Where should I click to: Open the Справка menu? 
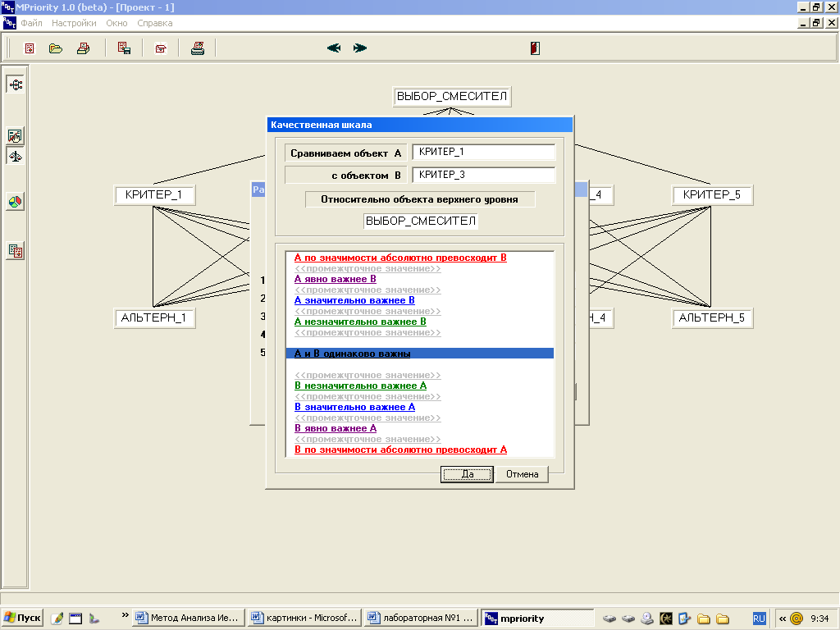(155, 23)
